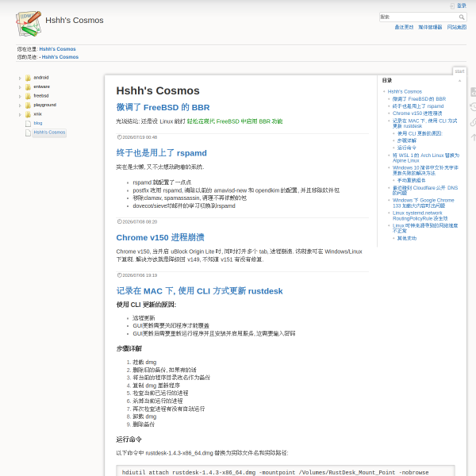Click the DokuWiki logo icon

click(29, 23)
